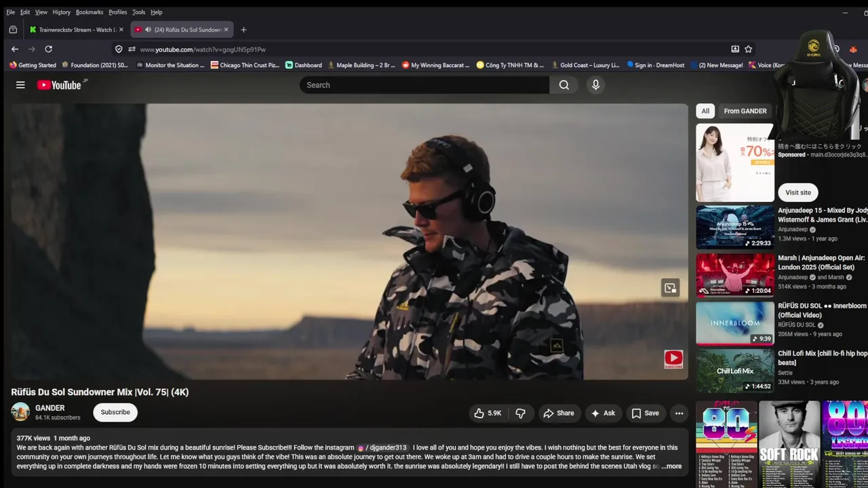Subscribe to the GANDER channel
Image resolution: width=868 pixels, height=488 pixels.
[115, 412]
